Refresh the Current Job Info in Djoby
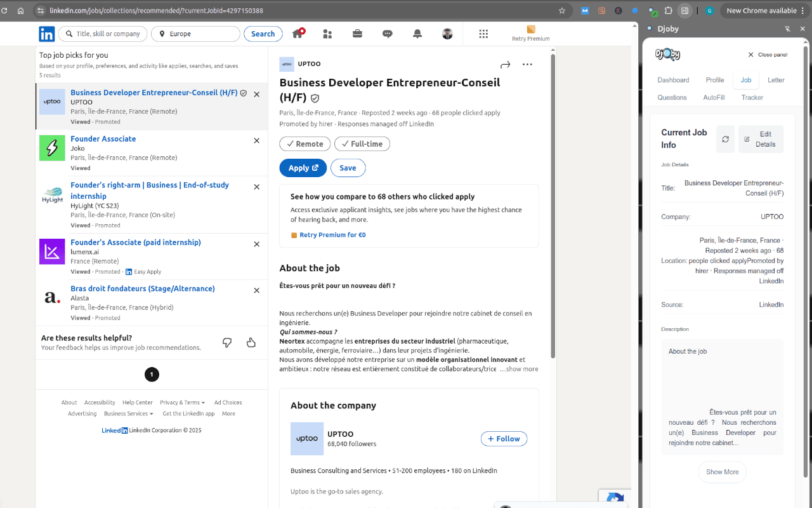The width and height of the screenshot is (812, 508). click(x=725, y=139)
